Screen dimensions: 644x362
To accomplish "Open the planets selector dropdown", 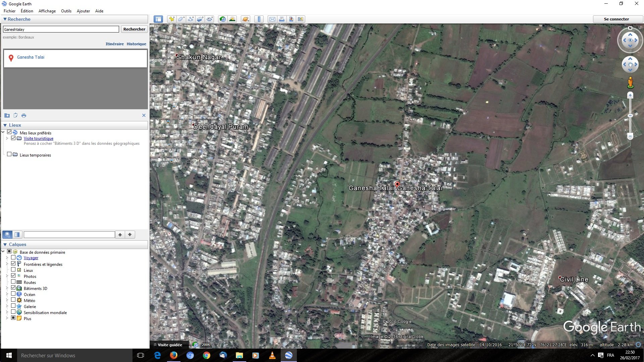I will click(245, 19).
